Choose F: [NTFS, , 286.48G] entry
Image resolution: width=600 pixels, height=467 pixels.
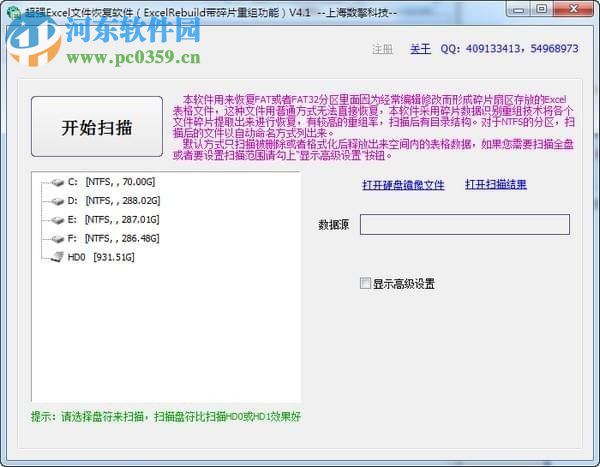[x=113, y=238]
